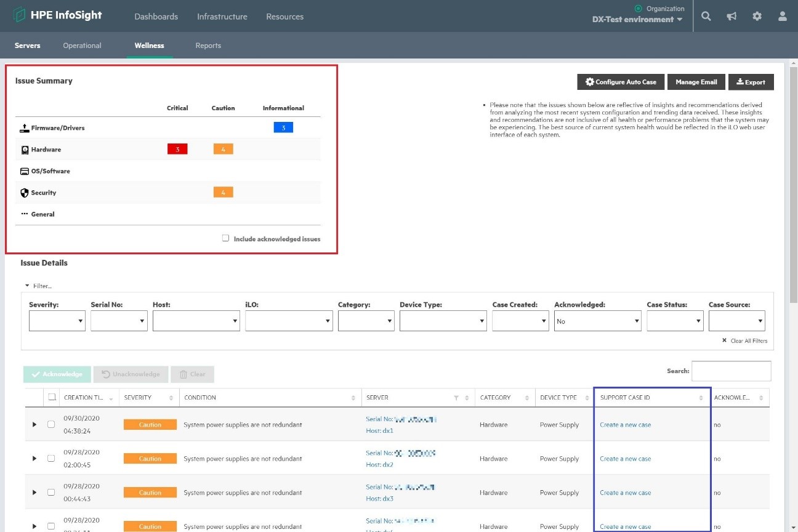
Task: Click the red Hardware Critical count badge
Action: pyautogui.click(x=177, y=149)
